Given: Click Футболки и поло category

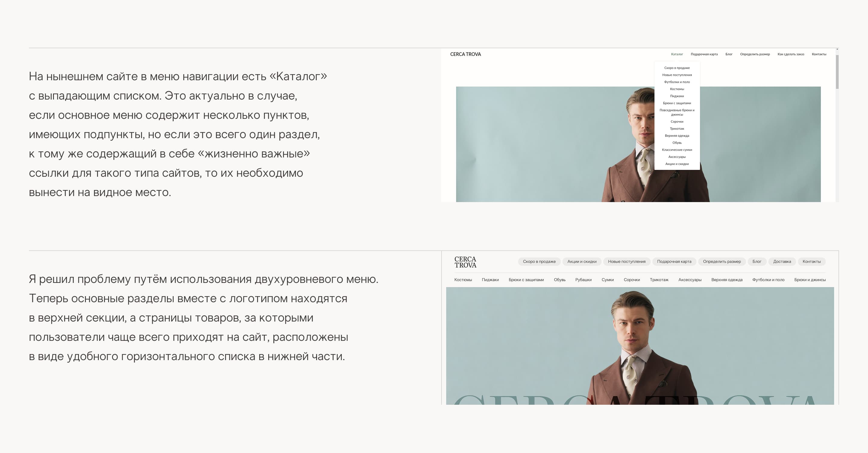Looking at the screenshot, I should coord(768,280).
